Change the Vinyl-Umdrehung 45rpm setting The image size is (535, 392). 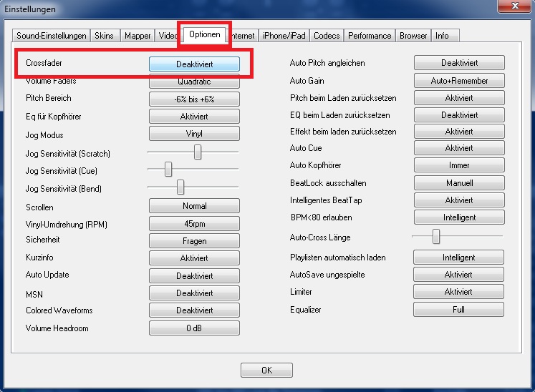194,223
